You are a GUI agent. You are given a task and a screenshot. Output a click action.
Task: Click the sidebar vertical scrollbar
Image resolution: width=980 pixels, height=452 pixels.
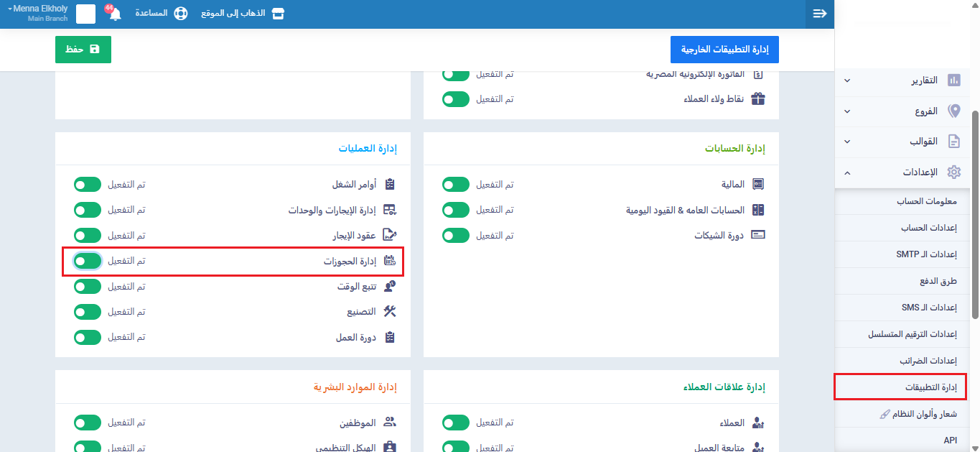[x=974, y=216]
